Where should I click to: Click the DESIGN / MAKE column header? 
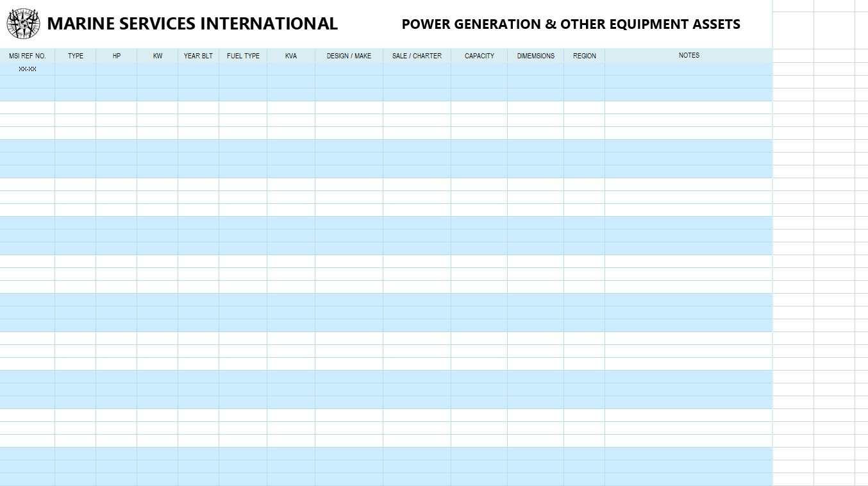point(349,56)
